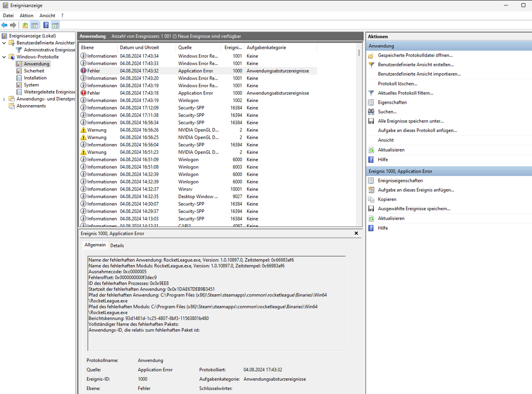Select Sicherheit log in tree

pos(34,71)
